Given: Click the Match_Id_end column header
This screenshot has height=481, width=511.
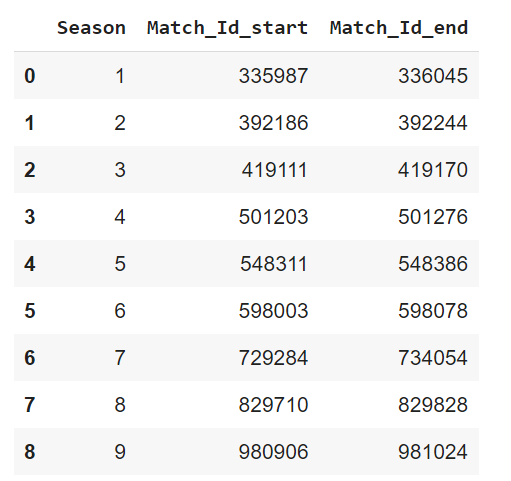Looking at the screenshot, I should tap(399, 28).
